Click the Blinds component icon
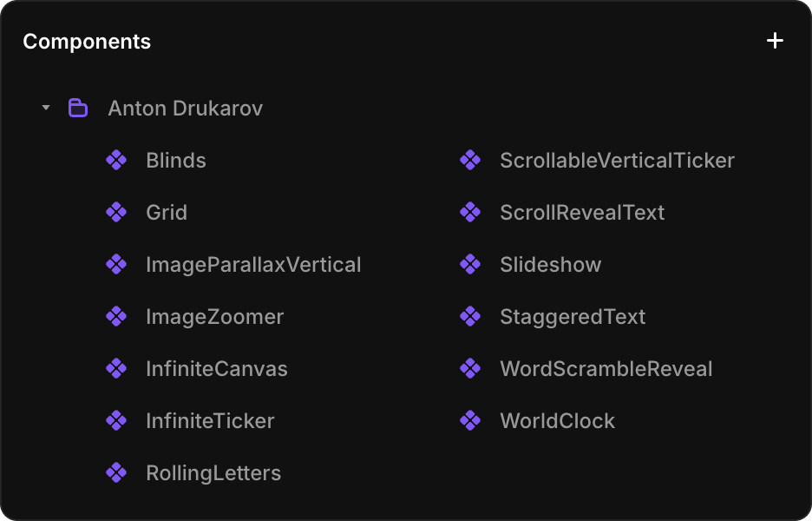This screenshot has height=521, width=812. pos(116,161)
